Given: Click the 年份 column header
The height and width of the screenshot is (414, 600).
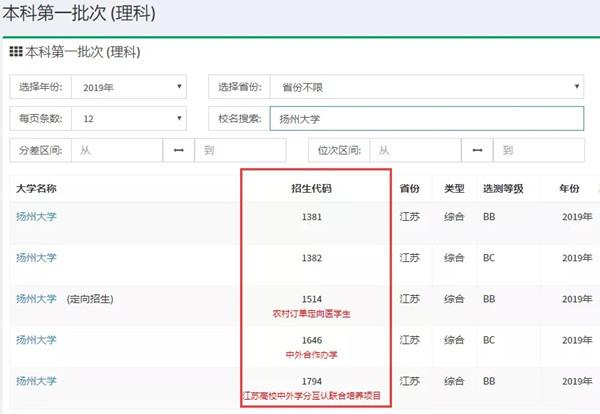Looking at the screenshot, I should tap(569, 188).
